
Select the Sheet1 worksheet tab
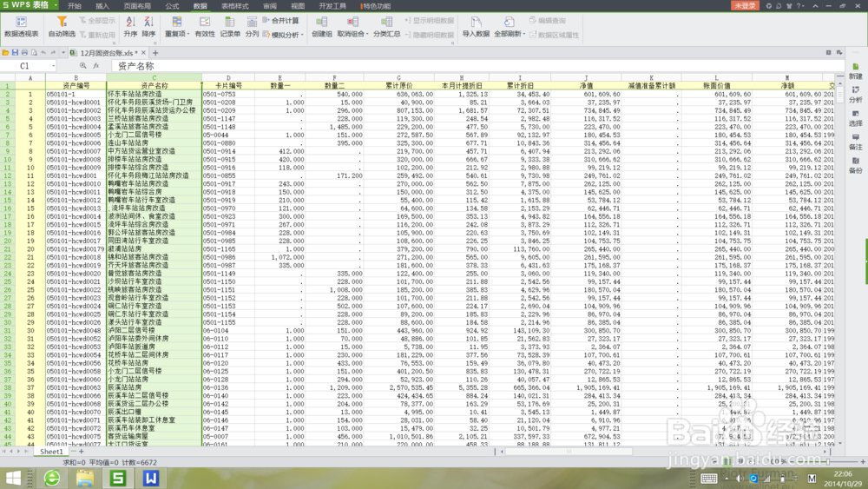51,452
